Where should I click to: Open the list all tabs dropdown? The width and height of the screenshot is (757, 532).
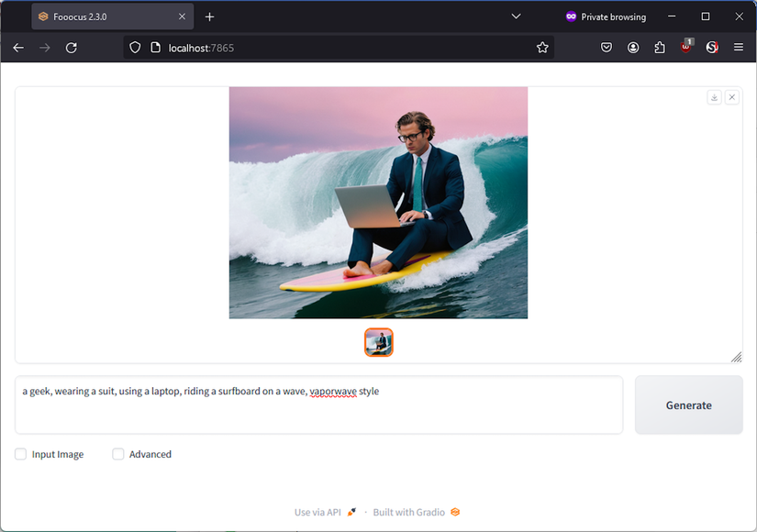point(516,17)
